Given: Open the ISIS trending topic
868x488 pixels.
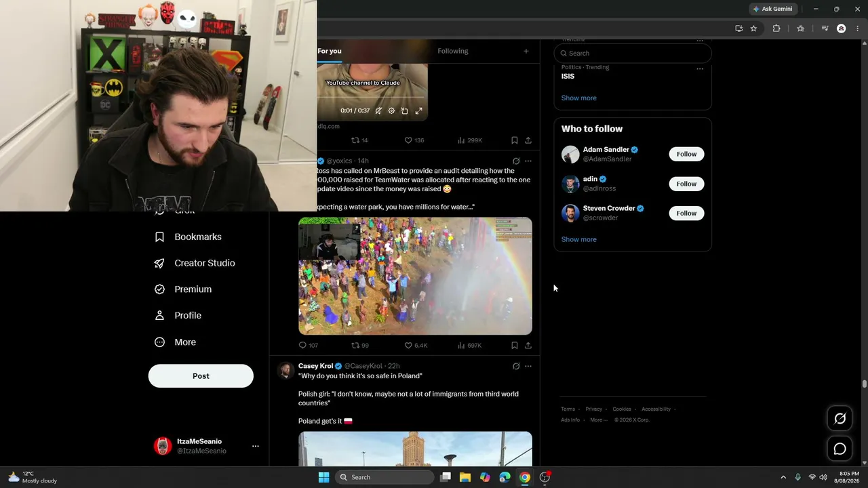Looking at the screenshot, I should click(568, 77).
